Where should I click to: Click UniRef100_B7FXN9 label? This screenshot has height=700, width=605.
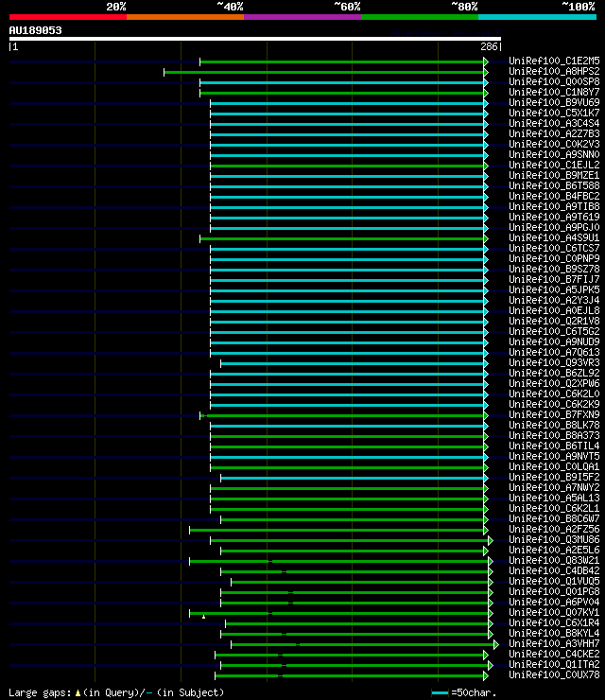tap(554, 414)
